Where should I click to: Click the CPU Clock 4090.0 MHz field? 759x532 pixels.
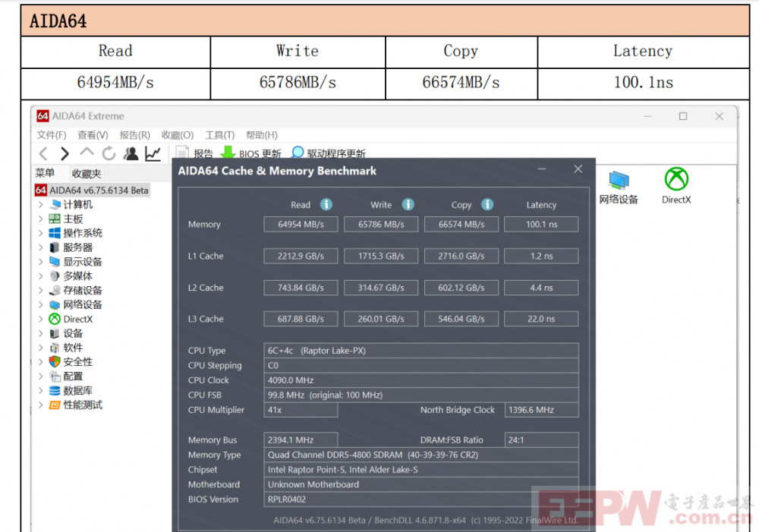tap(421, 380)
